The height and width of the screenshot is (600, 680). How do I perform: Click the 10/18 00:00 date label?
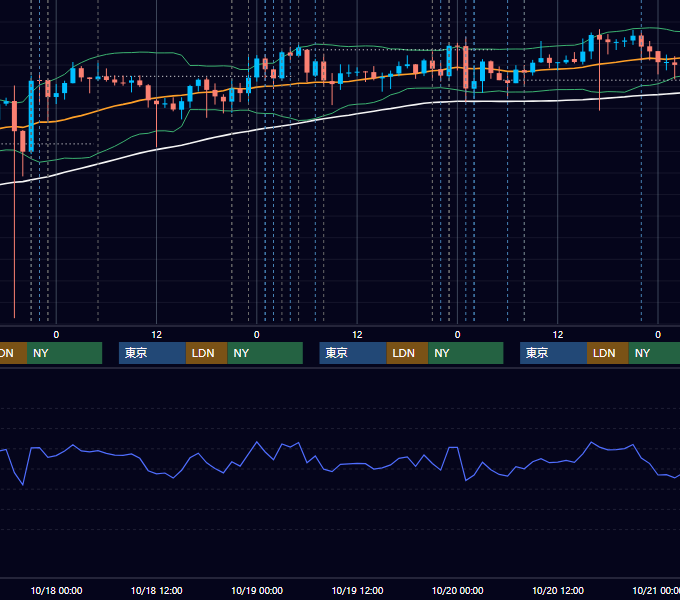click(56, 590)
